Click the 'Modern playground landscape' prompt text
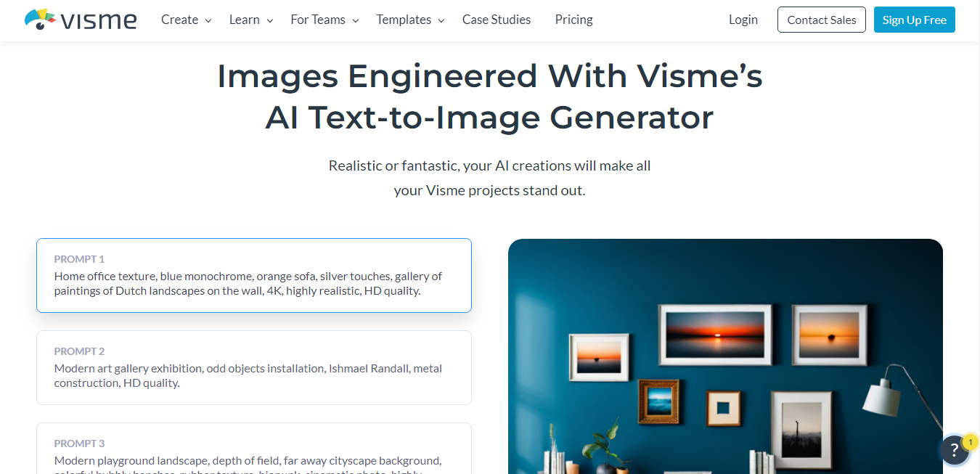The height and width of the screenshot is (474, 980). click(248, 464)
